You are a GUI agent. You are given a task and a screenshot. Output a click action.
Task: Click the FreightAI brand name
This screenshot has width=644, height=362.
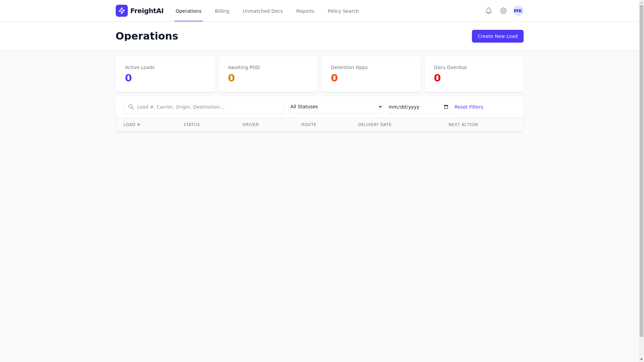(147, 11)
